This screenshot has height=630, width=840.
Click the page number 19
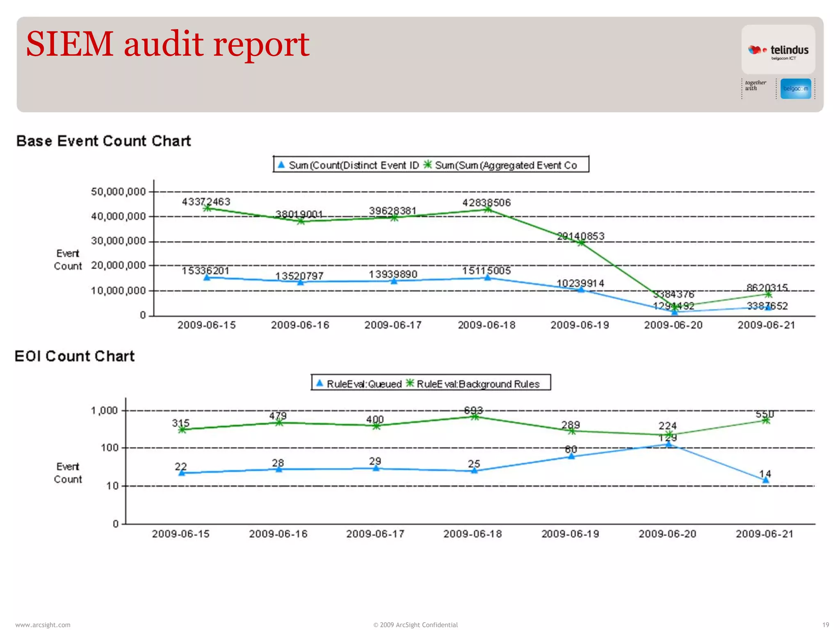[x=826, y=625]
